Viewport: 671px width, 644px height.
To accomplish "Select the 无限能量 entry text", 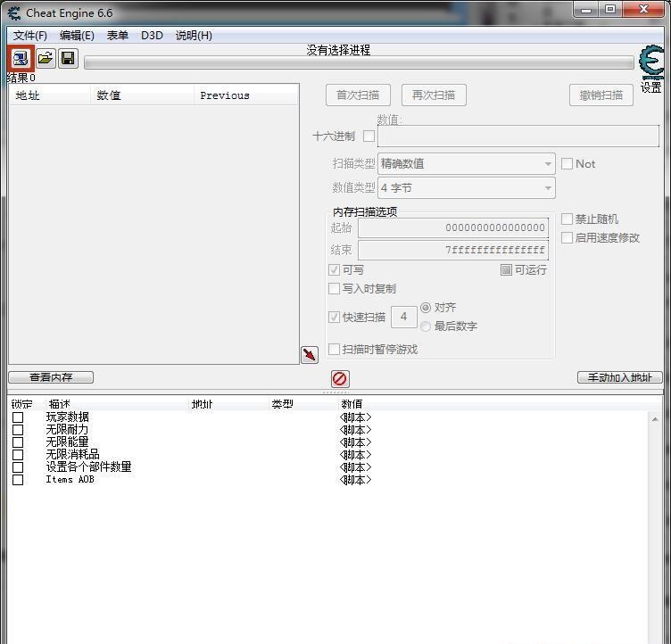I will point(67,442).
